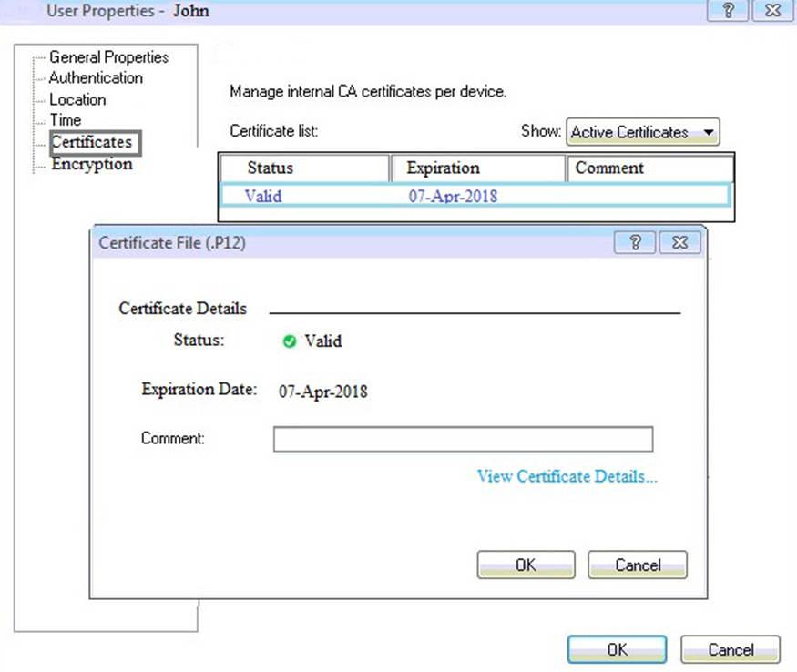
Task: Select Certificates in the left tree
Action: [x=91, y=142]
